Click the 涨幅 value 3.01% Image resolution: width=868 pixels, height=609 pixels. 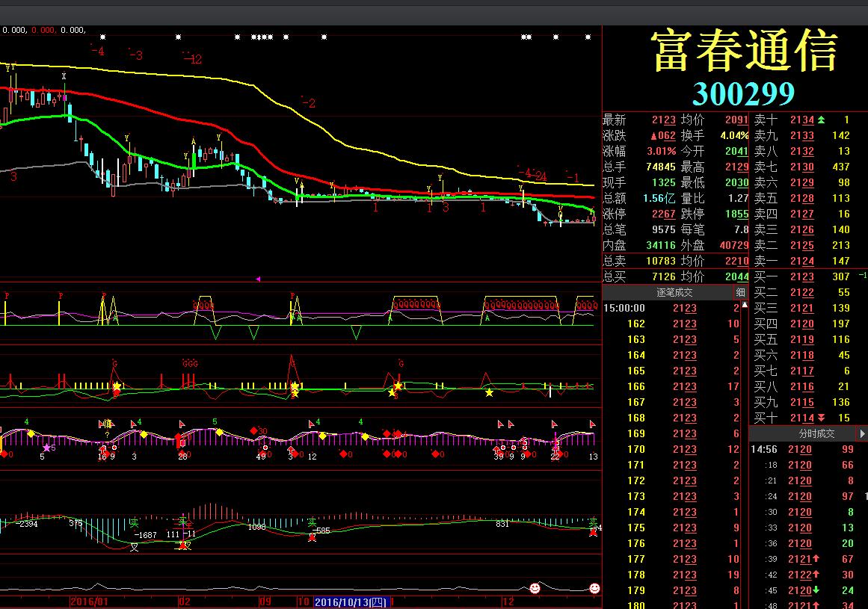[x=662, y=151]
